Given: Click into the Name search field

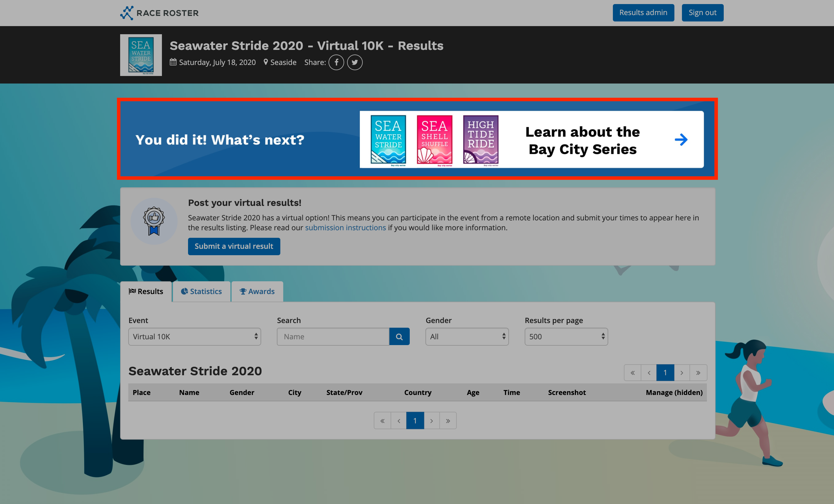Looking at the screenshot, I should (x=333, y=337).
